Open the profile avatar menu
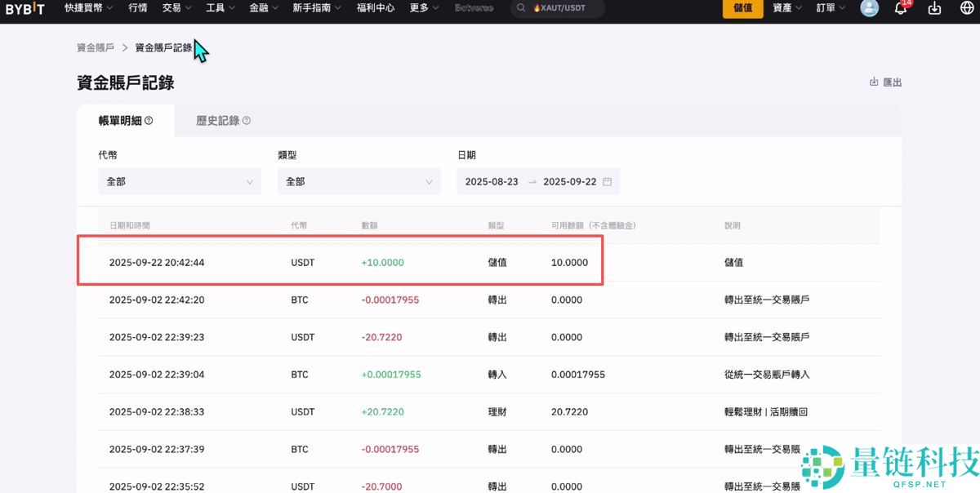 (868, 8)
